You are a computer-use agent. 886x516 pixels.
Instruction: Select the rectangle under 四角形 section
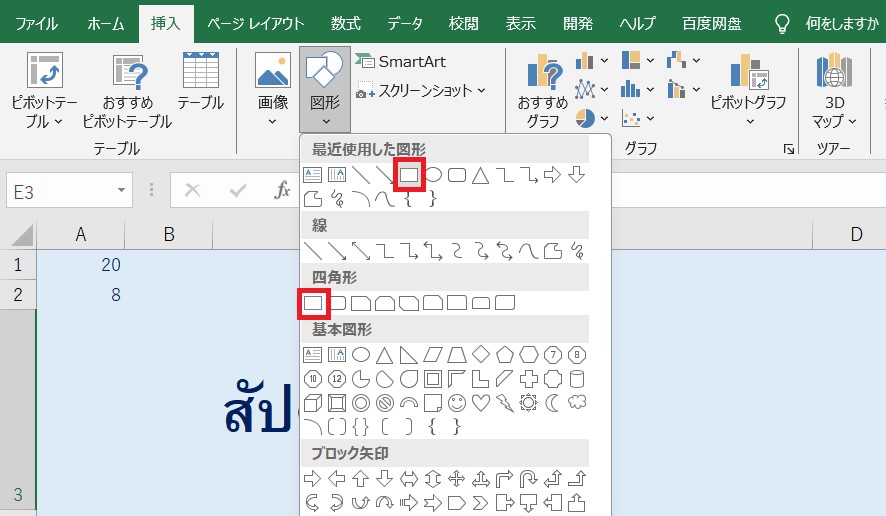(312, 302)
